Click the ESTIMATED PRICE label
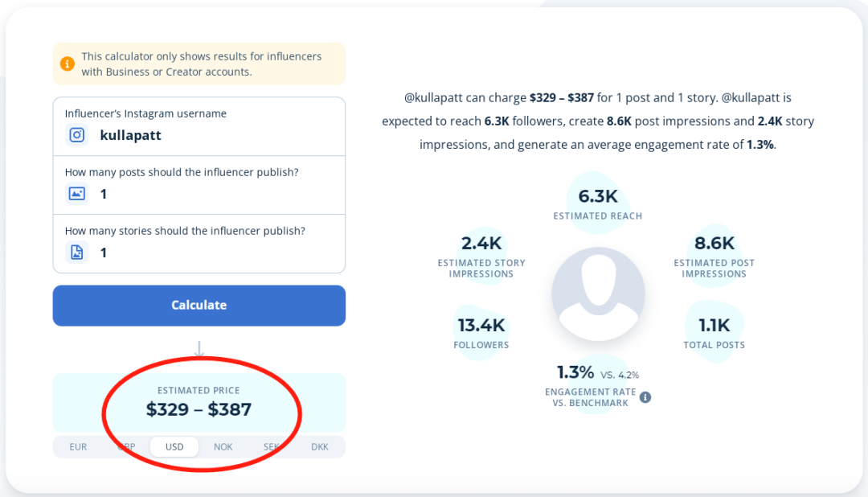The width and height of the screenshot is (868, 497). (199, 390)
